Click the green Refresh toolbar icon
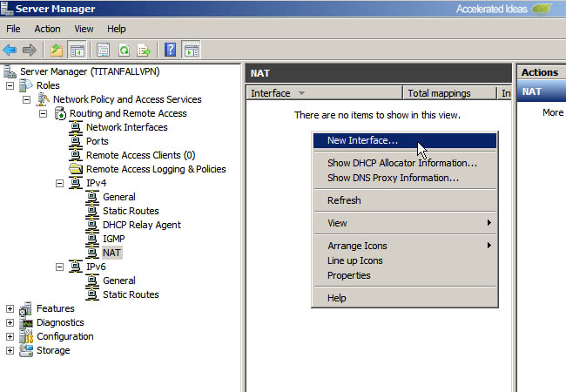This screenshot has width=566, height=392. pyautogui.click(x=125, y=51)
